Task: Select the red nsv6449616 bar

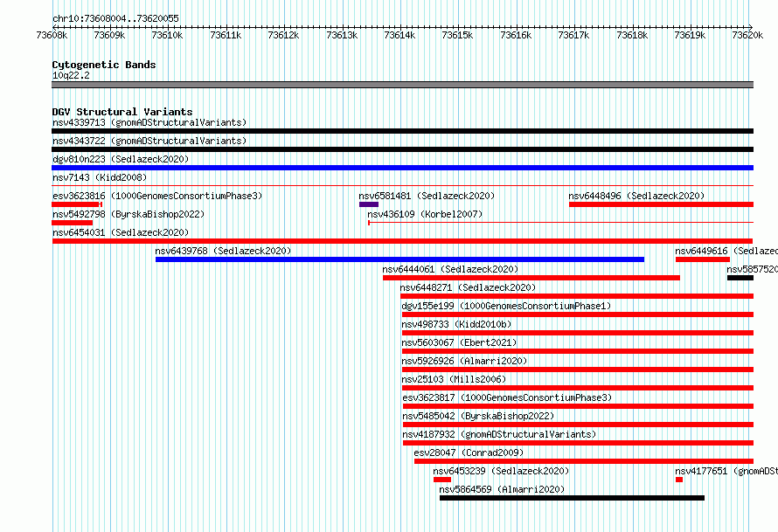Action: (x=703, y=259)
